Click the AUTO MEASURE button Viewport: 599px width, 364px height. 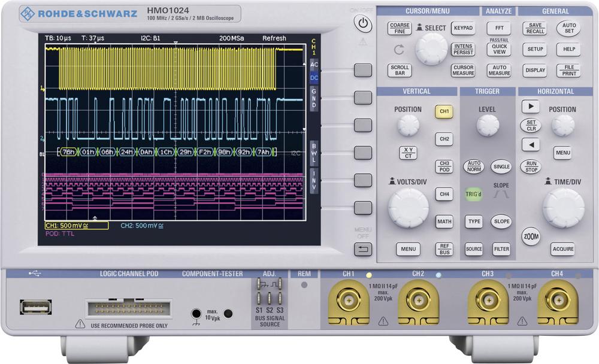pos(500,70)
